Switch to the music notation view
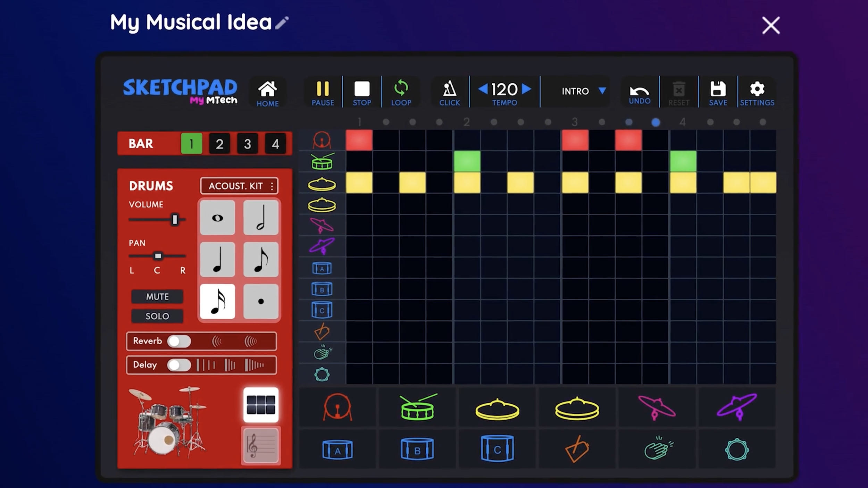The width and height of the screenshot is (868, 488). point(260,446)
